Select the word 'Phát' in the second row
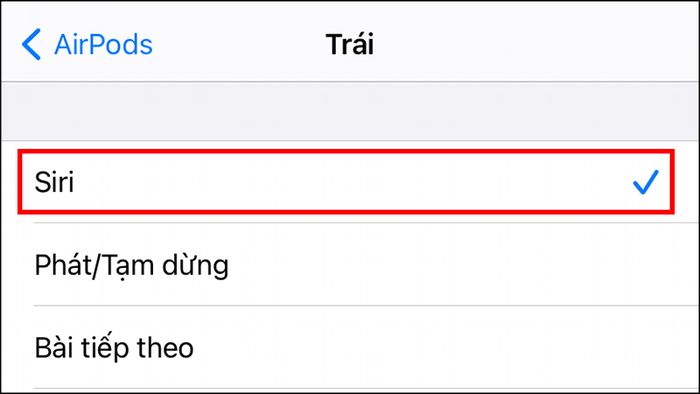 (x=62, y=265)
